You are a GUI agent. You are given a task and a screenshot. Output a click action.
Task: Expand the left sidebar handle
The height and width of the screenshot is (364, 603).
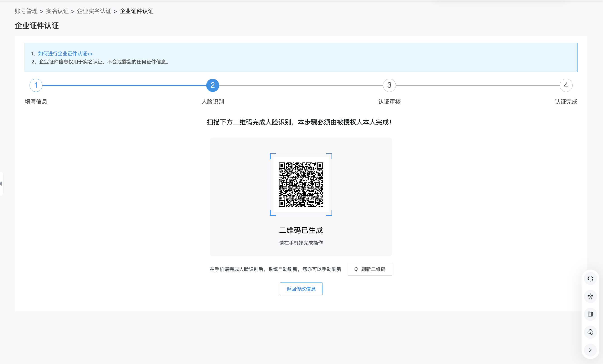[x=1, y=184]
